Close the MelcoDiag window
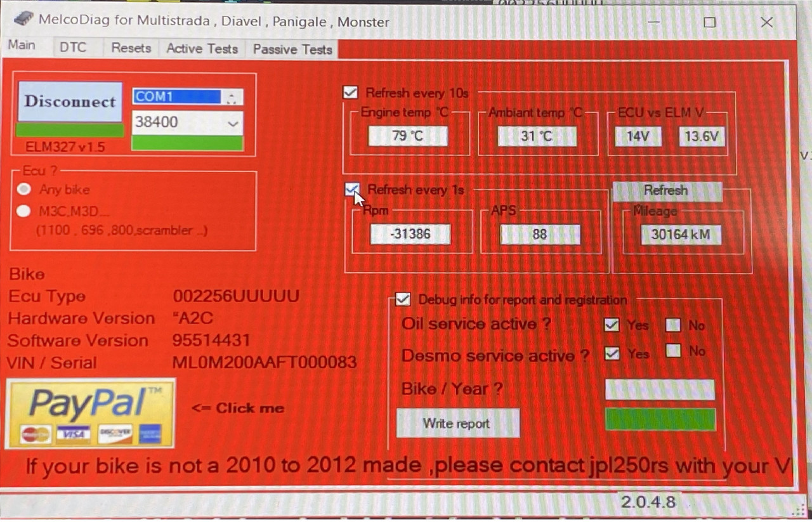Image resolution: width=812 pixels, height=522 pixels. 766,22
